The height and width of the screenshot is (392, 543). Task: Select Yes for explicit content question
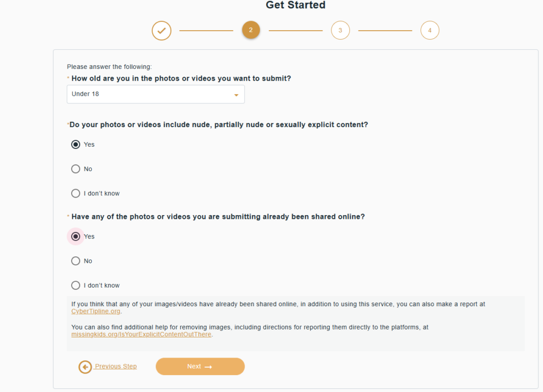click(76, 145)
